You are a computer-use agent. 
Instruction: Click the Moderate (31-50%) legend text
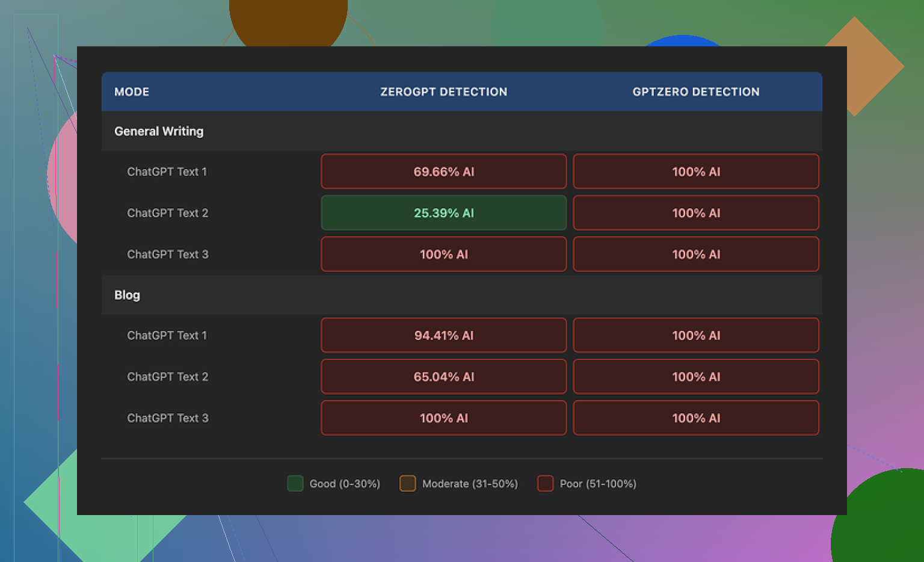point(470,484)
